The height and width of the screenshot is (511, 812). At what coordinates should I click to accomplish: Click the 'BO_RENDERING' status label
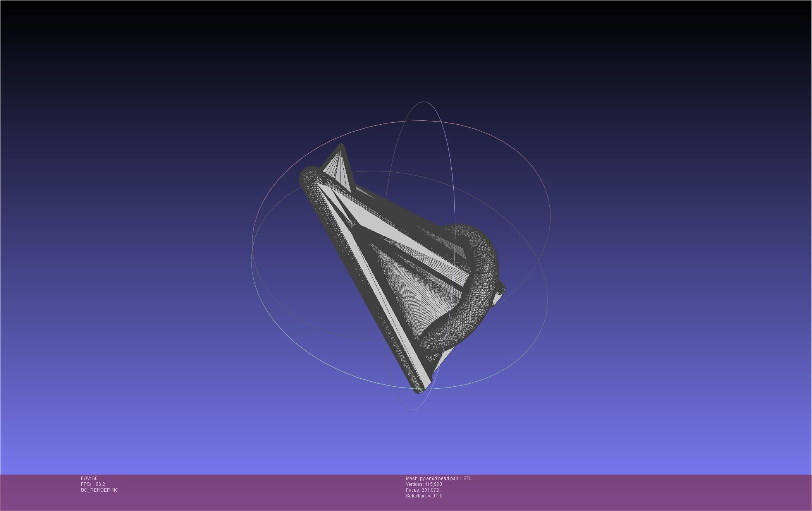pyautogui.click(x=100, y=490)
